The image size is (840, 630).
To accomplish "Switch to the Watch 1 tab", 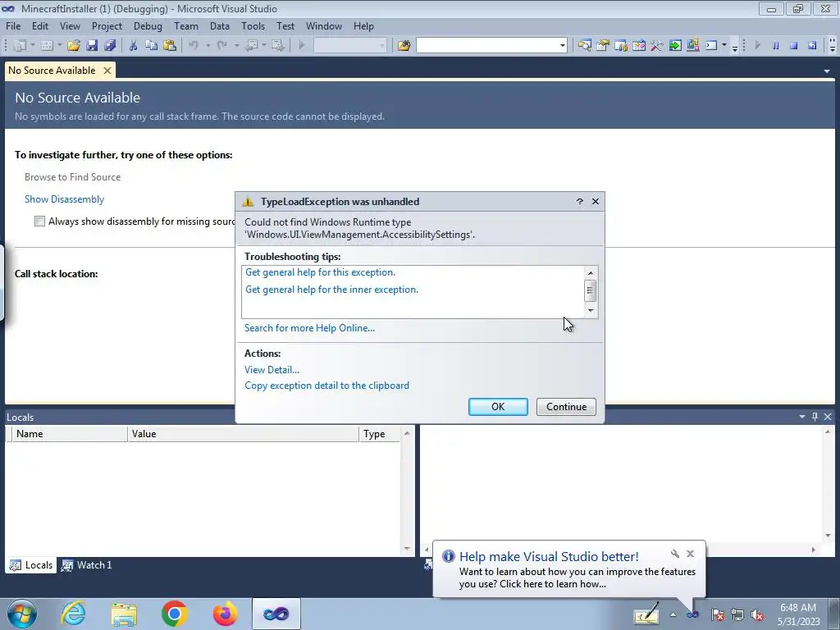I will [x=87, y=564].
